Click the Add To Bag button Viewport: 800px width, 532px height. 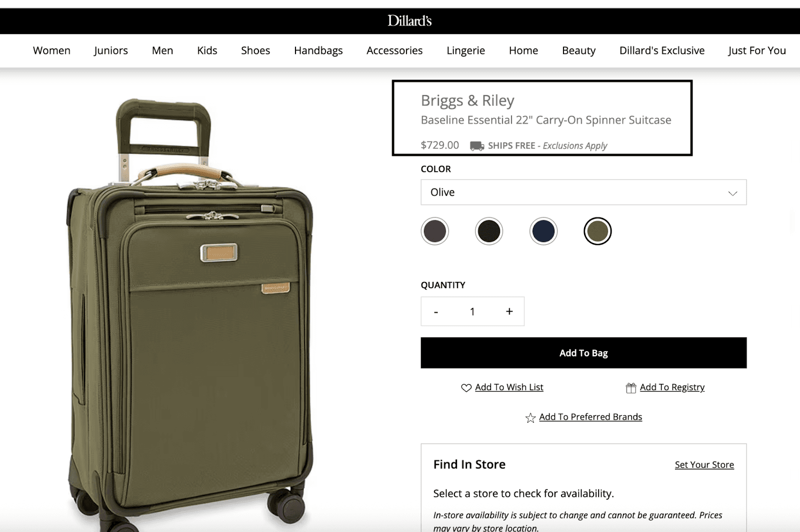click(x=583, y=353)
